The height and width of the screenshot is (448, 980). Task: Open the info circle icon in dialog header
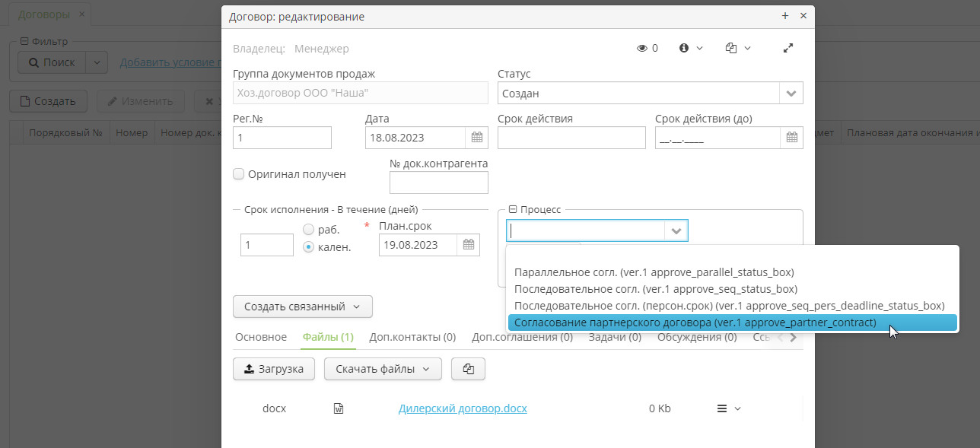683,47
